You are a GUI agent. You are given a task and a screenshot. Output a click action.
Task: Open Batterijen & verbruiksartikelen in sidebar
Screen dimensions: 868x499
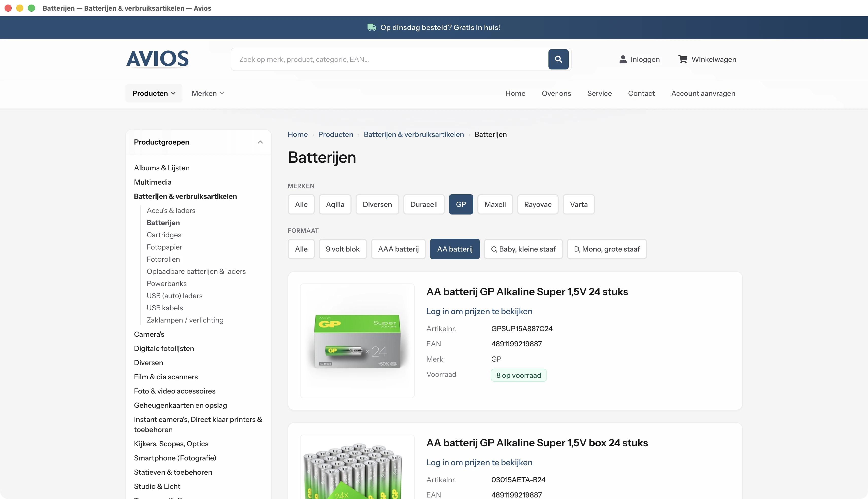coord(186,196)
